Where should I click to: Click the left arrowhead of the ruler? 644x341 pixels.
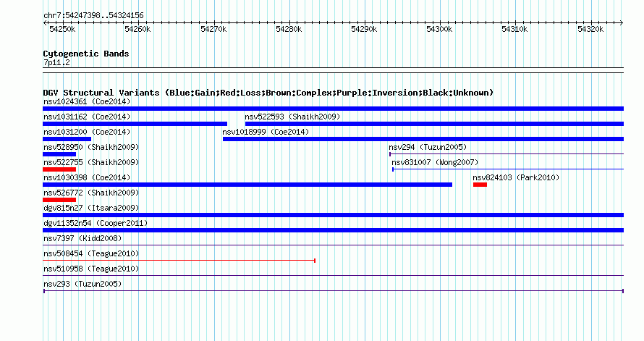(x=45, y=23)
